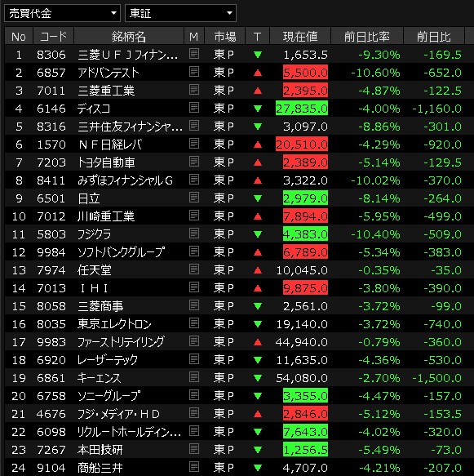The image size is (474, 476).
Task: Select current price 44,940.0 for ファーストリテイリング
Action: pyautogui.click(x=301, y=342)
